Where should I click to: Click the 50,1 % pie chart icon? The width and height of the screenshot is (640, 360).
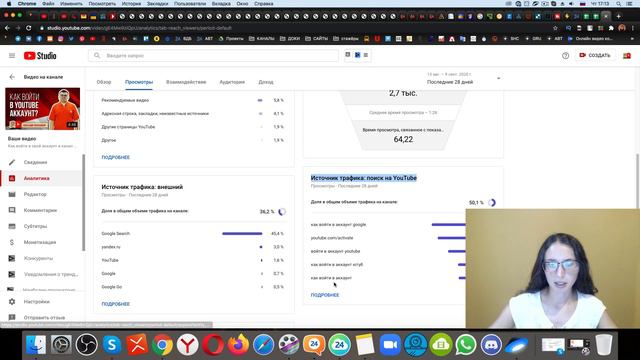[x=492, y=202]
